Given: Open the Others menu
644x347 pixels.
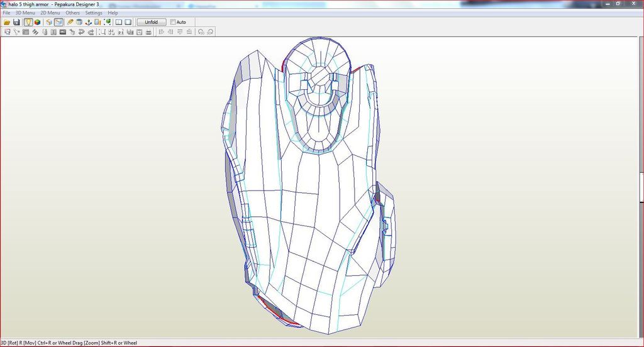Looking at the screenshot, I should (73, 13).
